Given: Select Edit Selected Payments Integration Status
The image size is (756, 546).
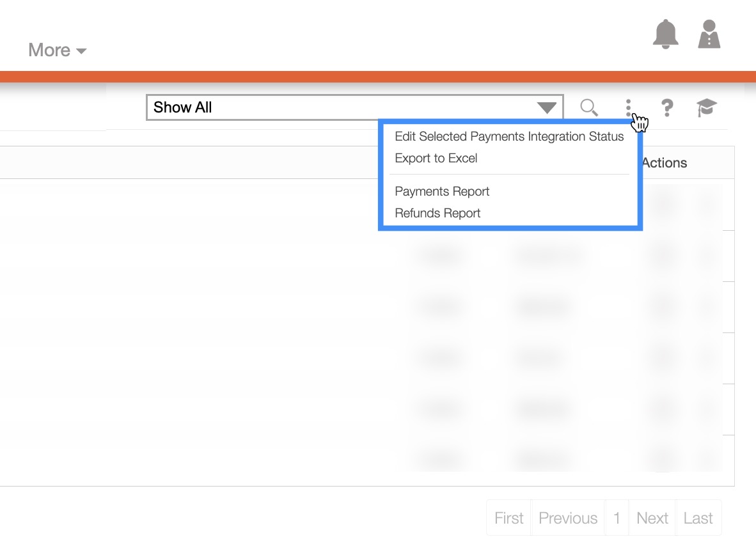Looking at the screenshot, I should click(509, 136).
